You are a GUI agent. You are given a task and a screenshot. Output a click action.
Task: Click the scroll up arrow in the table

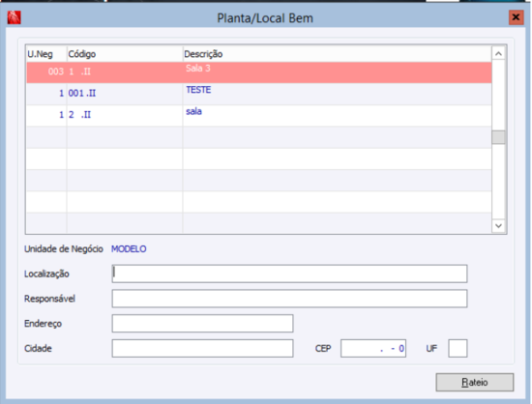click(x=498, y=54)
